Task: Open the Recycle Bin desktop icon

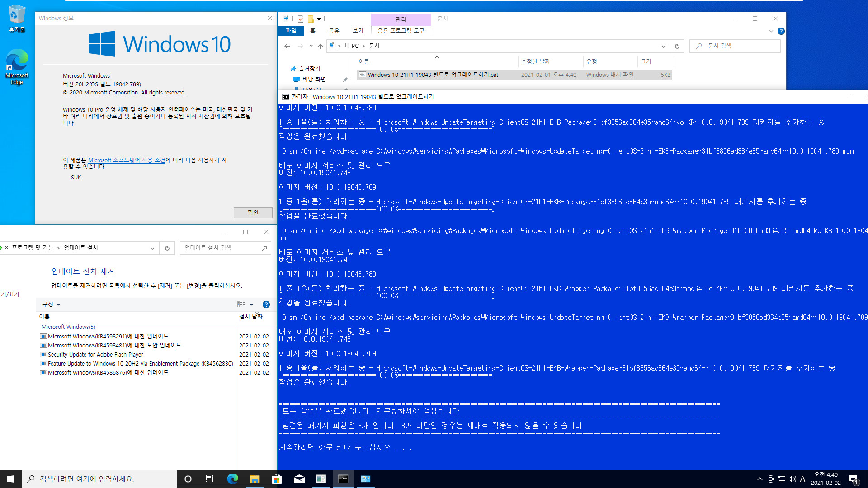Action: [x=17, y=19]
